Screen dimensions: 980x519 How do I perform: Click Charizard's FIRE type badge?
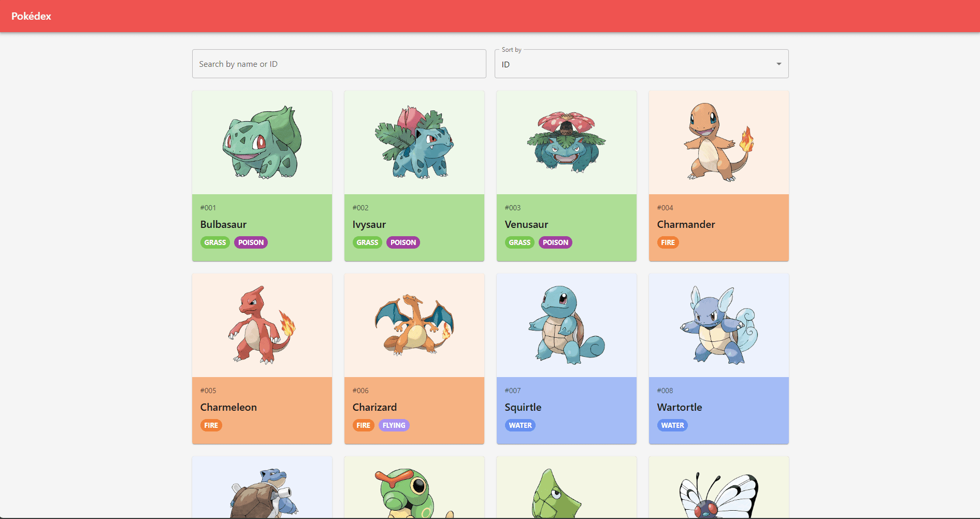tap(364, 425)
